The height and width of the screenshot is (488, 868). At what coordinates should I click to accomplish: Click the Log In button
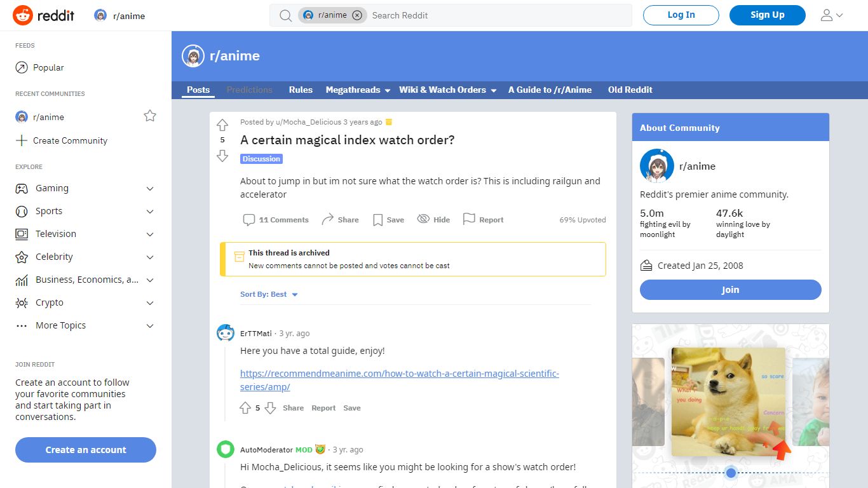681,15
